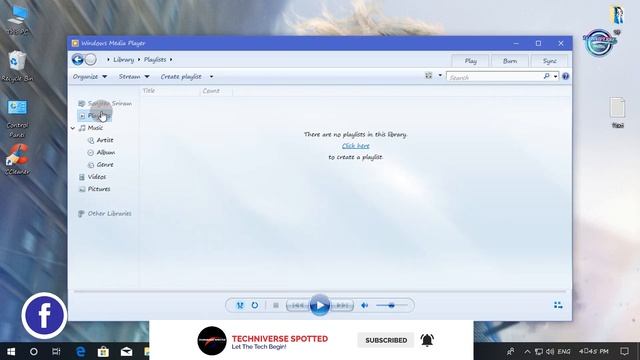Select the user library at the top of the tree
This screenshot has height=360, width=640.
tap(105, 103)
